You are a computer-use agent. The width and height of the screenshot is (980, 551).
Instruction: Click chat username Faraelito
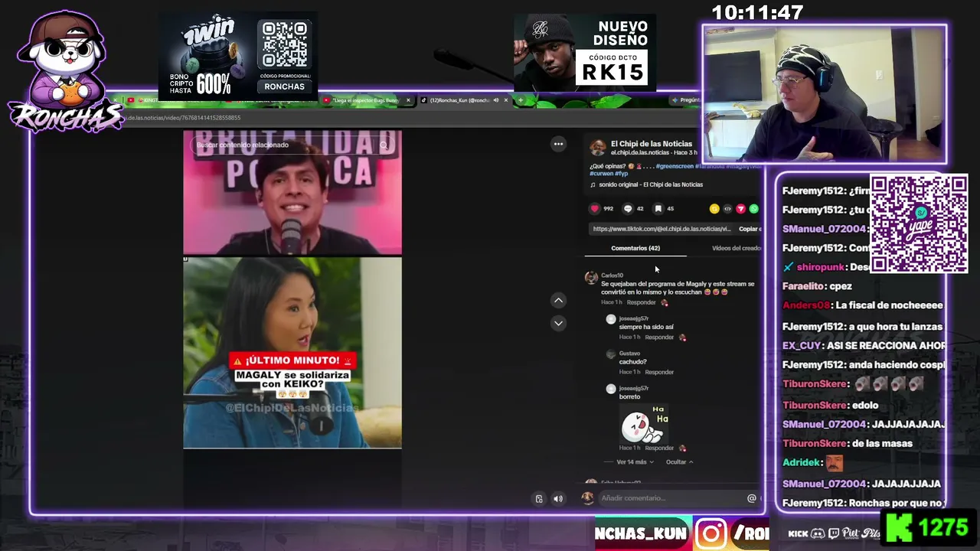[802, 286]
